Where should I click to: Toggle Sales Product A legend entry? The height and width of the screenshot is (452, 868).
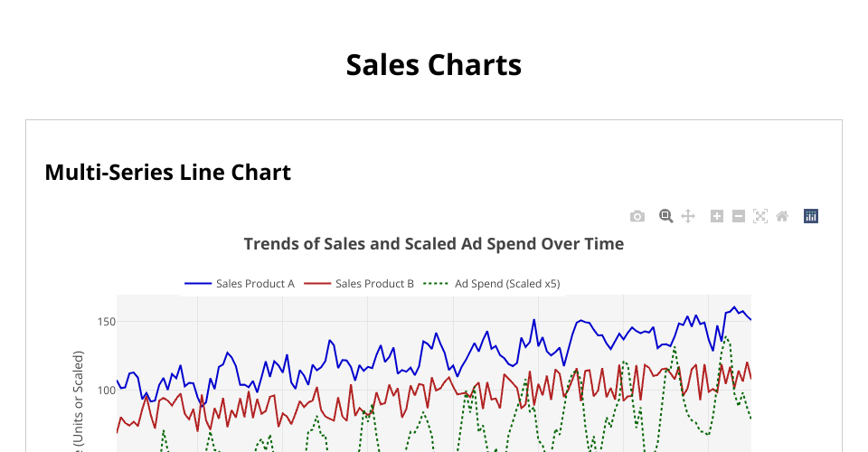(255, 284)
